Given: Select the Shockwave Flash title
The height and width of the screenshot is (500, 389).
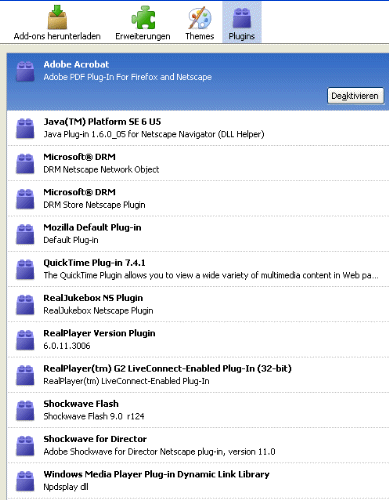Looking at the screenshot, I should click(81, 404).
